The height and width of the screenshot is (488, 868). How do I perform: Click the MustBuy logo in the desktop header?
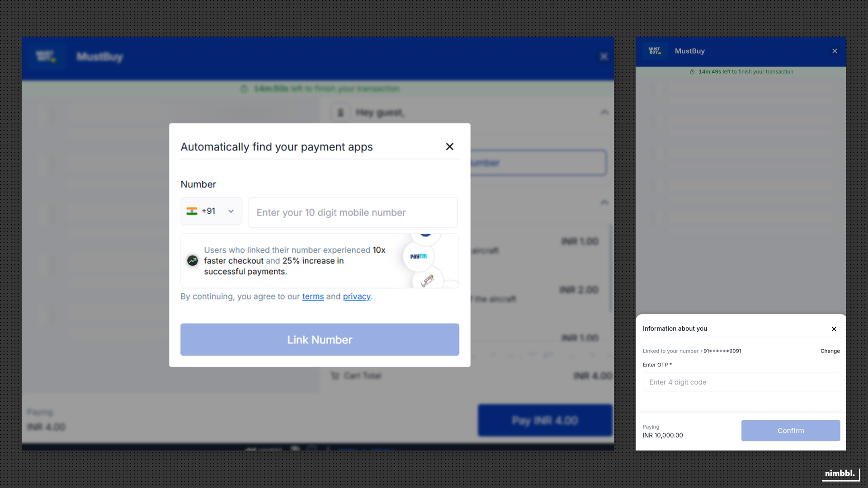[47, 56]
